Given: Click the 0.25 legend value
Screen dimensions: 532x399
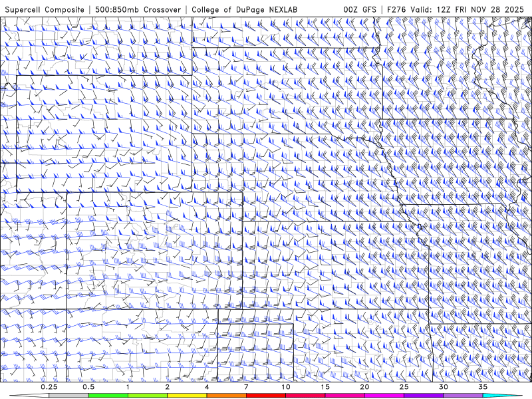Looking at the screenshot, I should pyautogui.click(x=49, y=387).
